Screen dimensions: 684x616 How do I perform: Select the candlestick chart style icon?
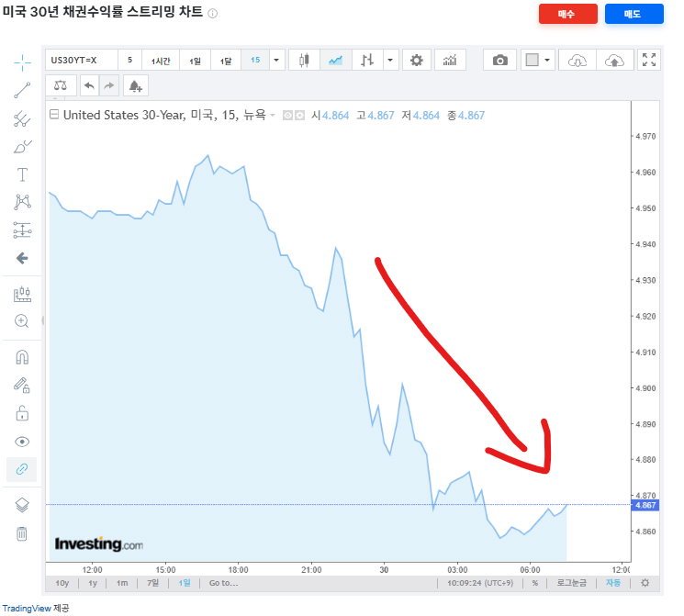click(x=304, y=61)
